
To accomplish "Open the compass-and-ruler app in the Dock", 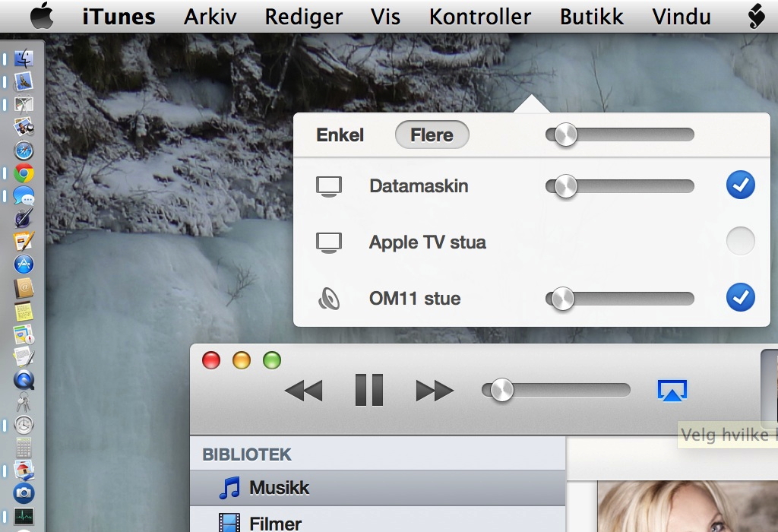I will (24, 104).
